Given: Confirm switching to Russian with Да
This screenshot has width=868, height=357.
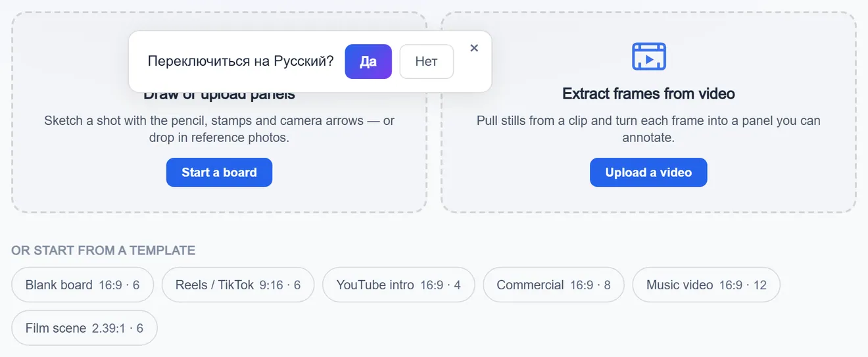Looking at the screenshot, I should pos(368,62).
